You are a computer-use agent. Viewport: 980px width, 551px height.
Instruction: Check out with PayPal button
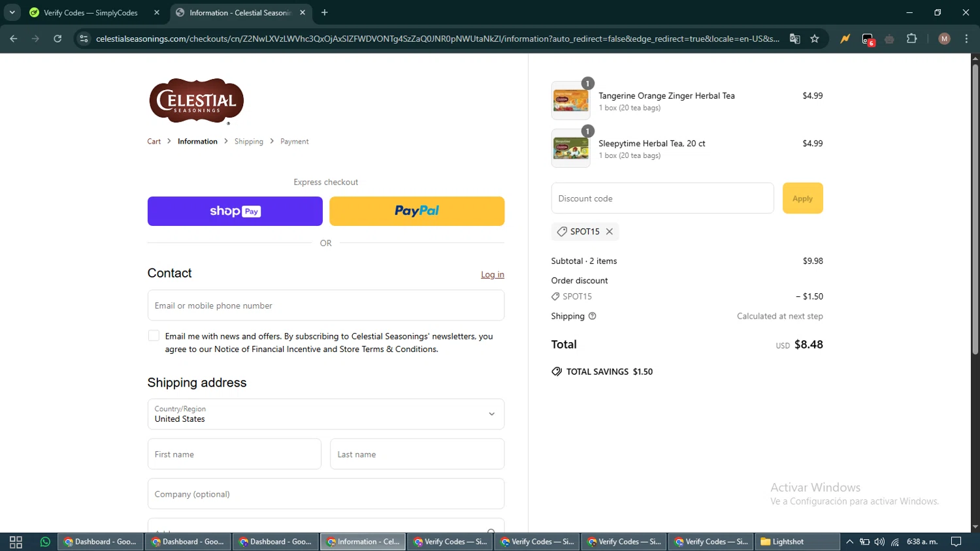[x=417, y=211]
